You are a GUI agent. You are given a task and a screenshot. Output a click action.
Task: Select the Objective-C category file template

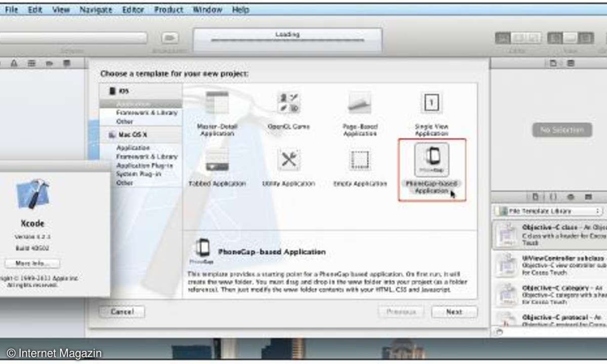point(549,295)
